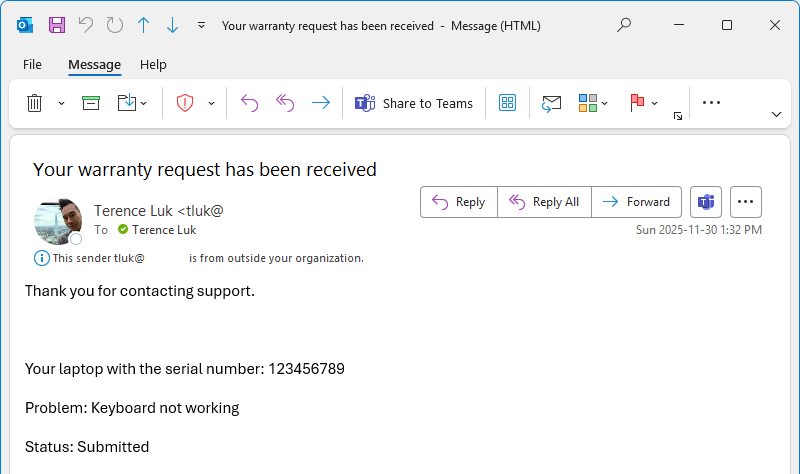The height and width of the screenshot is (474, 800).
Task: Expand the Report/junk shield dropdown
Action: [211, 103]
